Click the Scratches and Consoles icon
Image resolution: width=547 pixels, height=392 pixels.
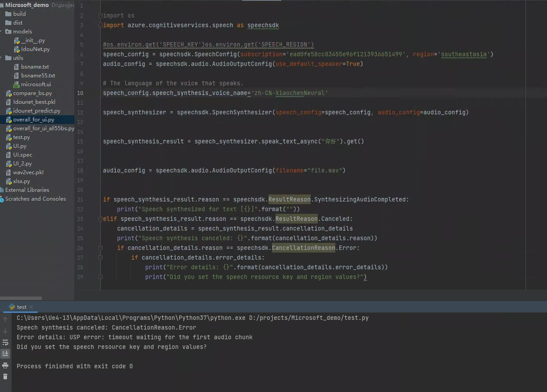(x=2, y=199)
